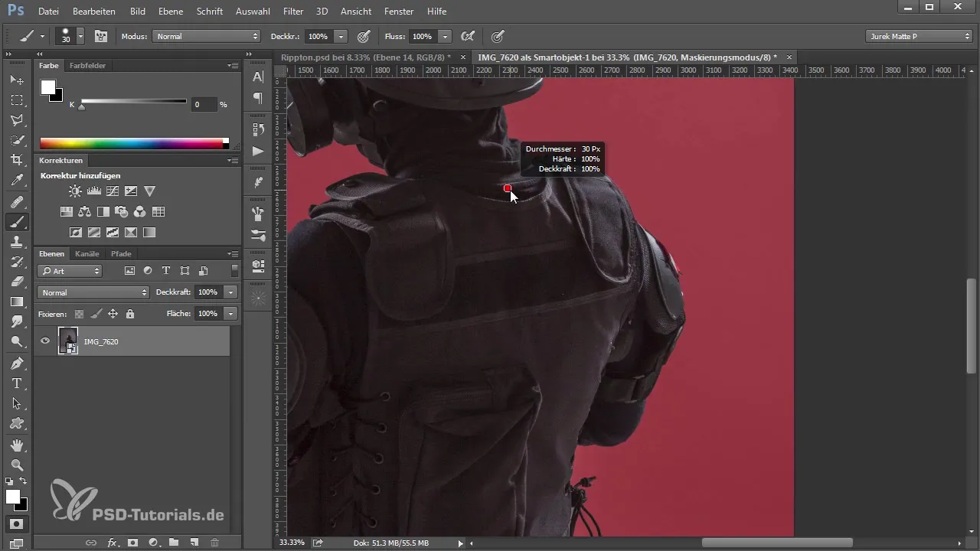Open the Jurek Matte P workspace dropdown
980x551 pixels.
click(x=919, y=36)
